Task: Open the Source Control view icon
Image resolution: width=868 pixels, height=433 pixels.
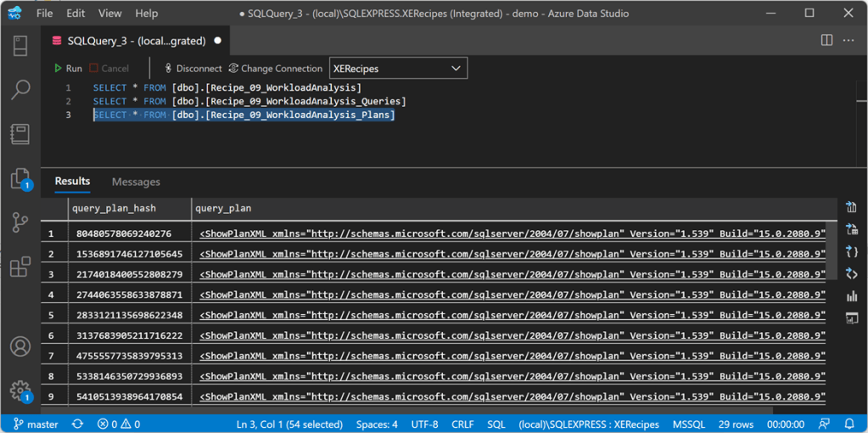Action: (20, 222)
